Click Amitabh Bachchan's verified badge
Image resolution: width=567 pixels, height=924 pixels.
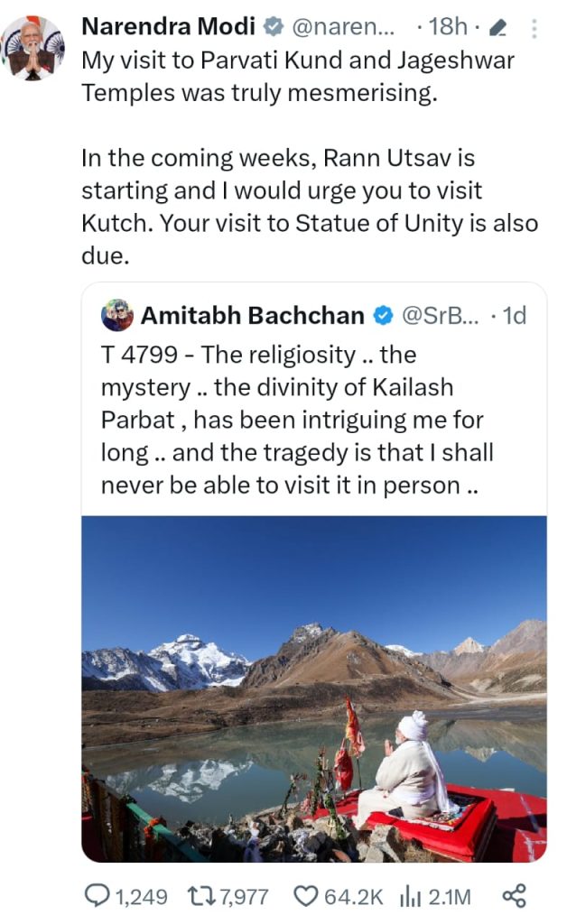pos(382,316)
